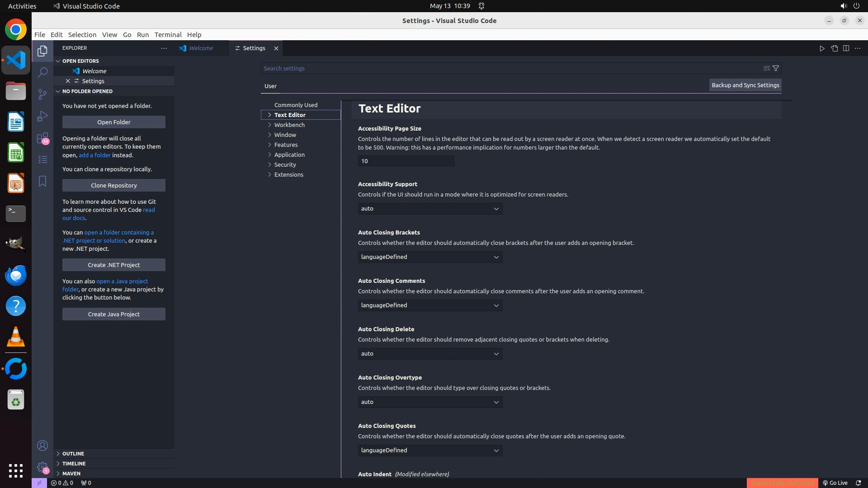This screenshot has height=488, width=868.
Task: Click the Manage gear icon
Action: pos(42,467)
